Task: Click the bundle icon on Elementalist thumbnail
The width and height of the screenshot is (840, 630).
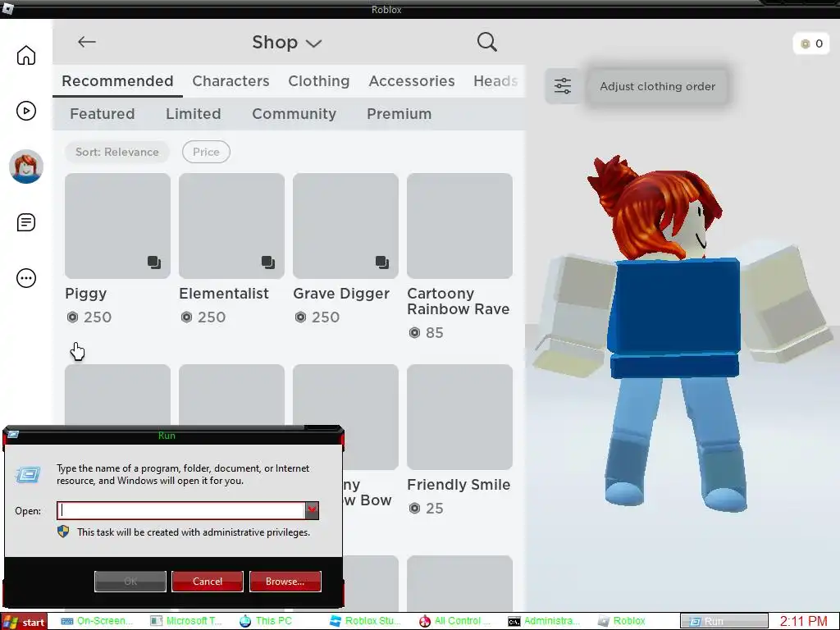Action: click(x=268, y=262)
